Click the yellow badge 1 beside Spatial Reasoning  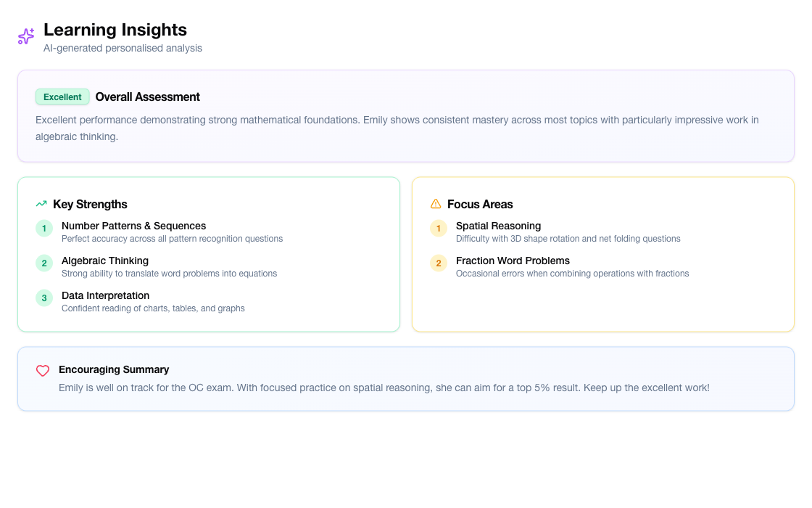tap(439, 228)
